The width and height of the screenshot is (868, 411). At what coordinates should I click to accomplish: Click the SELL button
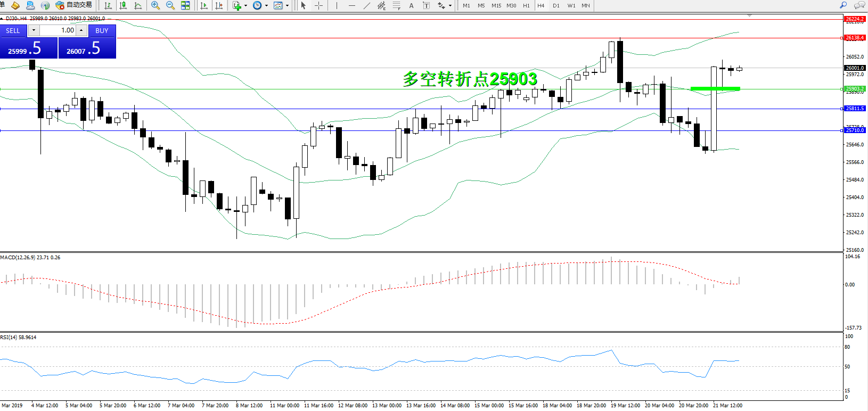click(13, 31)
